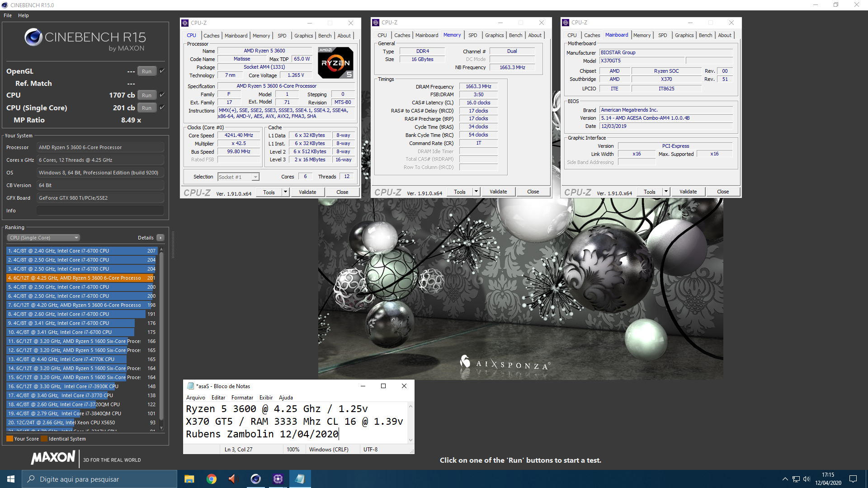Viewport: 868px width, 488px height.
Task: Switch to Cinebench taskbar icon
Action: [255, 479]
